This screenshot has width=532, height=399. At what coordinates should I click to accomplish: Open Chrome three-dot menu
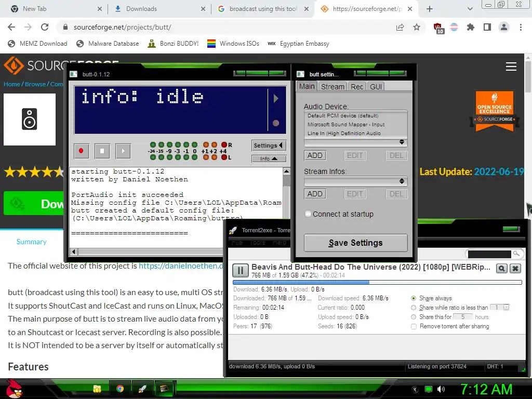coord(521,27)
